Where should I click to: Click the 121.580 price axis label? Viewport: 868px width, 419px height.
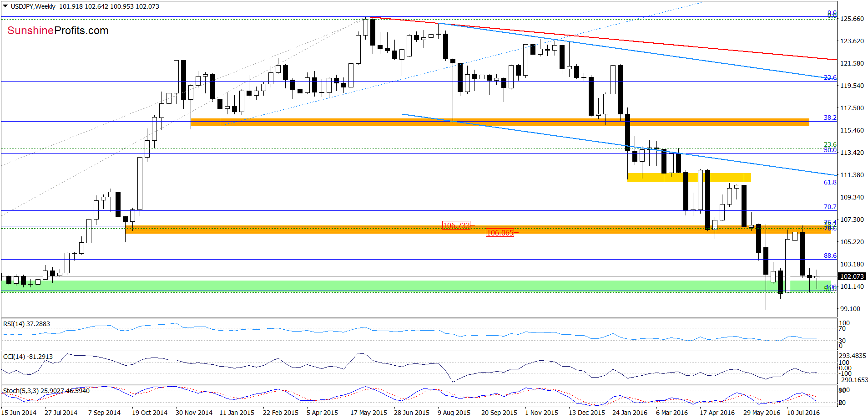(852, 63)
